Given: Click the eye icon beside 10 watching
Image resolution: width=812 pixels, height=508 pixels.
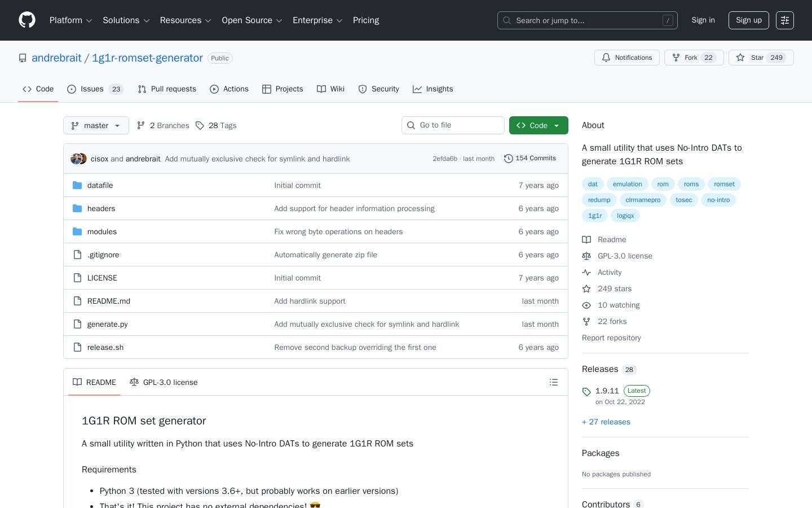Looking at the screenshot, I should click(x=586, y=305).
